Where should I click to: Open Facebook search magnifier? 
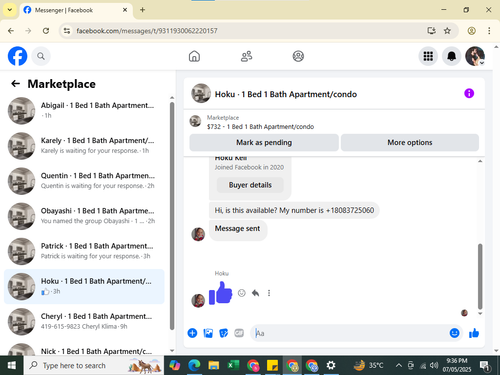click(41, 56)
